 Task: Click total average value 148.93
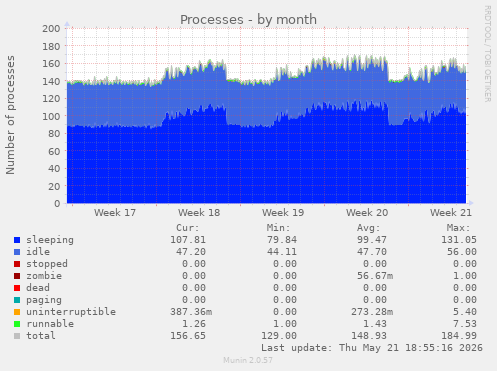point(369,336)
